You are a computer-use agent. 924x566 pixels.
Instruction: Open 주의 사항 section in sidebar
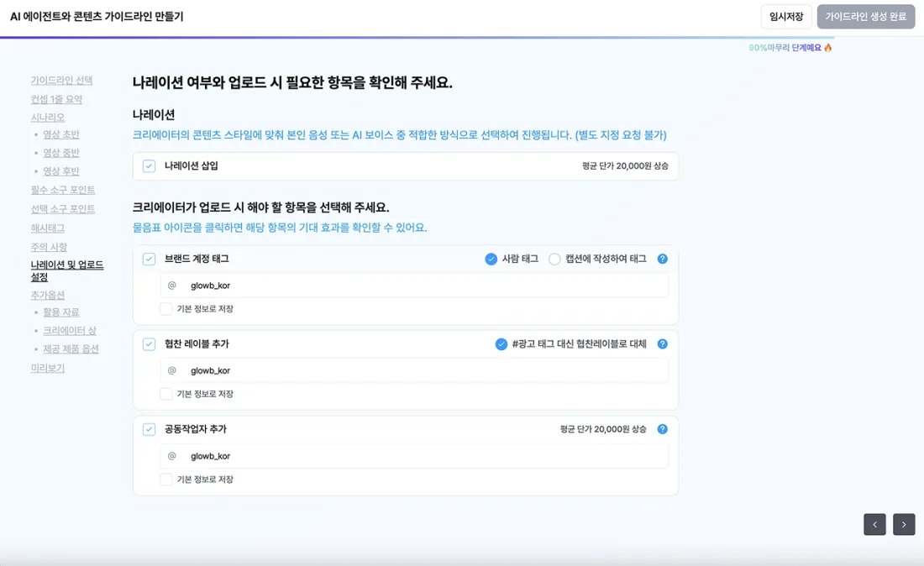point(49,247)
